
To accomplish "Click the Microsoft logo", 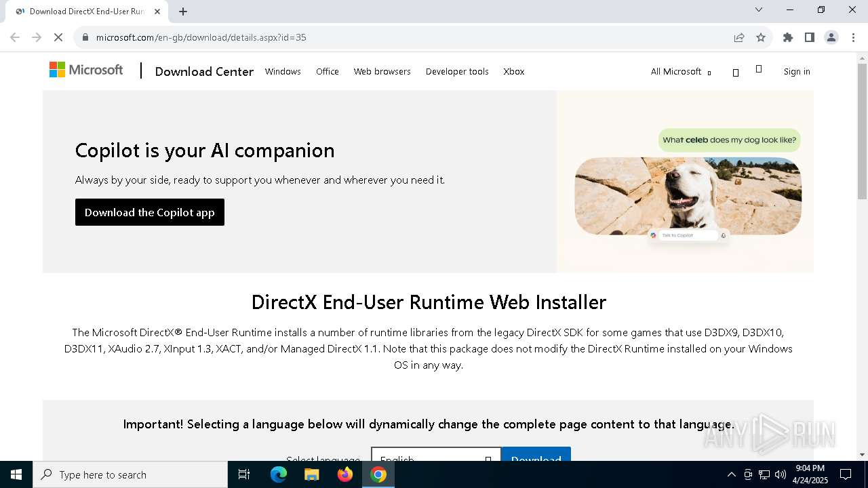I will [86, 70].
